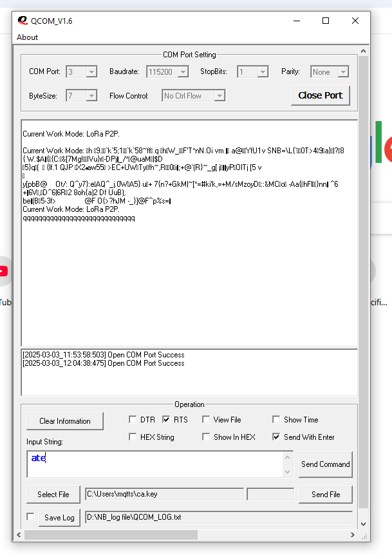Open the Parity dropdown
The height and width of the screenshot is (559, 392).
click(x=342, y=72)
